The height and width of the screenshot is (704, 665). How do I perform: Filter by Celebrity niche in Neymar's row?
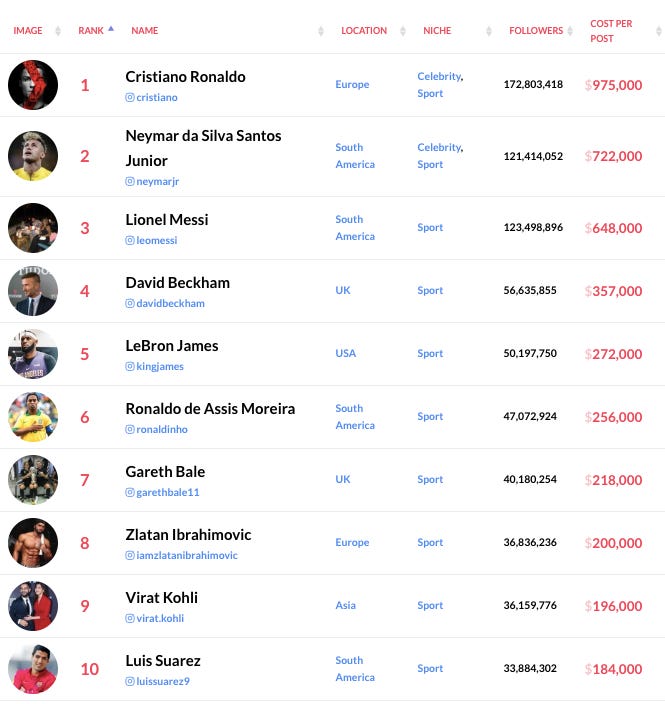[439, 148]
